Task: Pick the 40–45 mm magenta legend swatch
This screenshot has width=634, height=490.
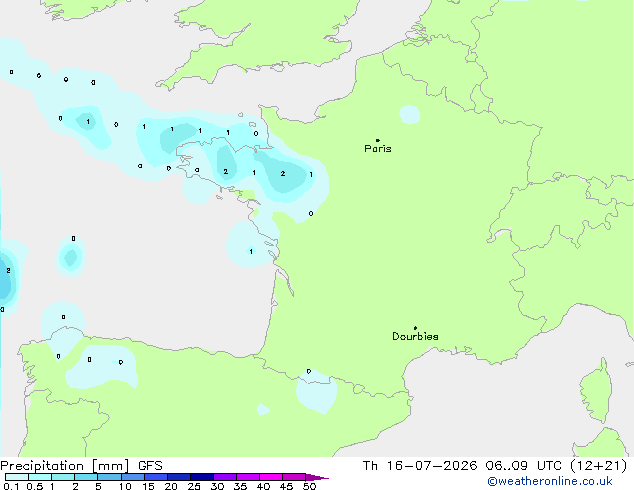Action: click(271, 477)
